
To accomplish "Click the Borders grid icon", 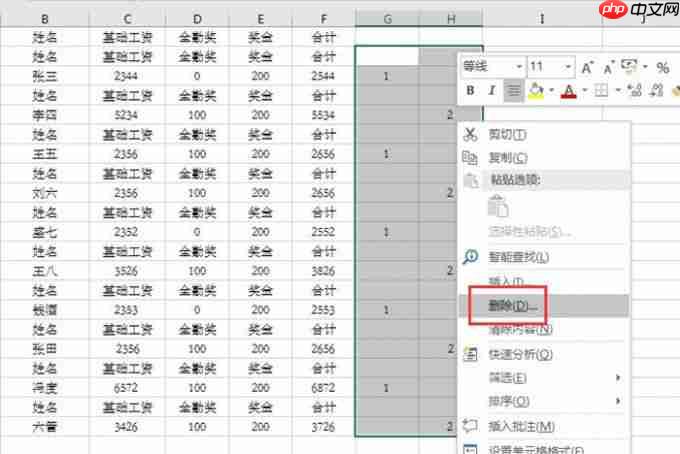I will point(601,91).
